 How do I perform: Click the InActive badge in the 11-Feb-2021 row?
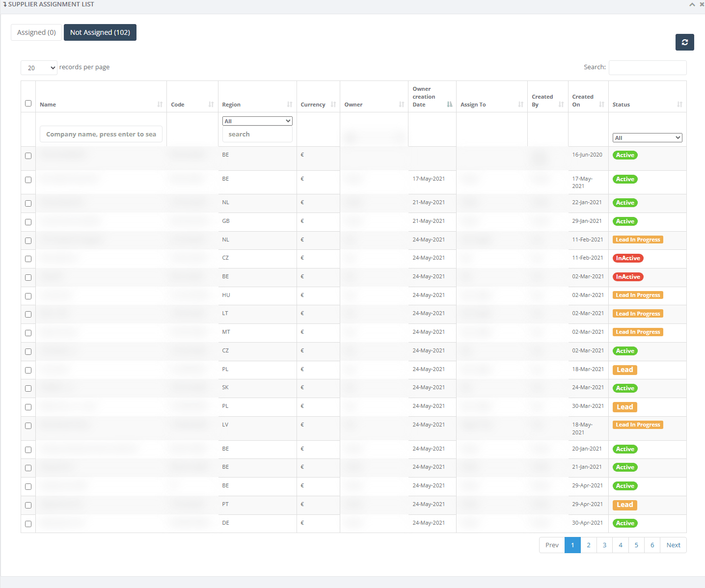coord(628,258)
